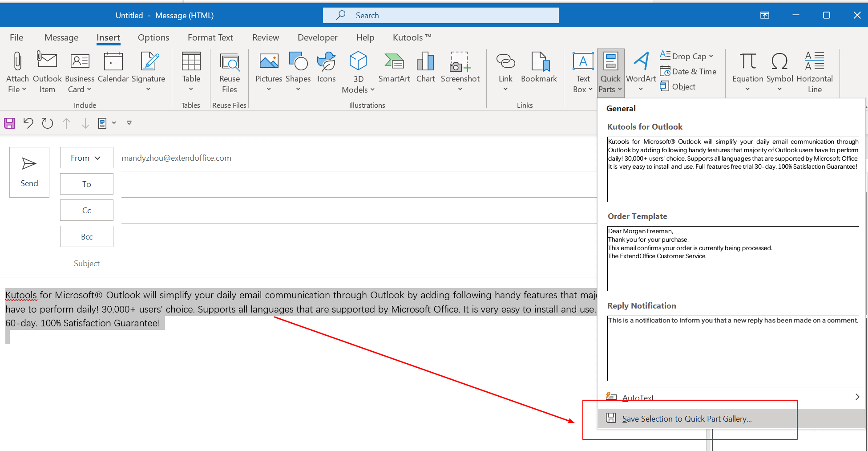Insert a Table into the message
The image size is (868, 451).
(x=191, y=72)
